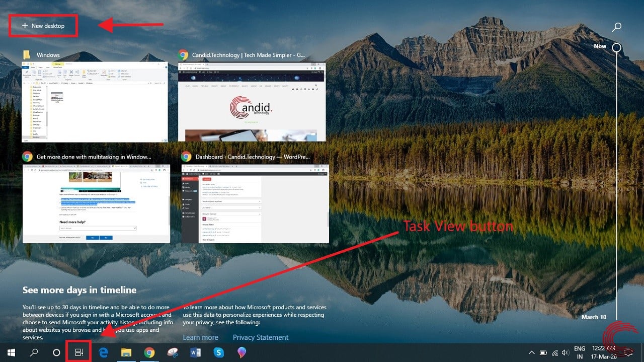This screenshot has width=644, height=362.
Task: Open the Windows Start menu
Action: pyautogui.click(x=11, y=353)
